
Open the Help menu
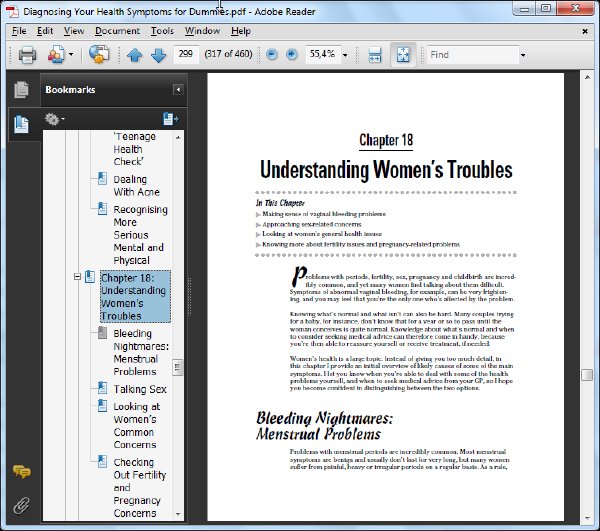(x=241, y=31)
